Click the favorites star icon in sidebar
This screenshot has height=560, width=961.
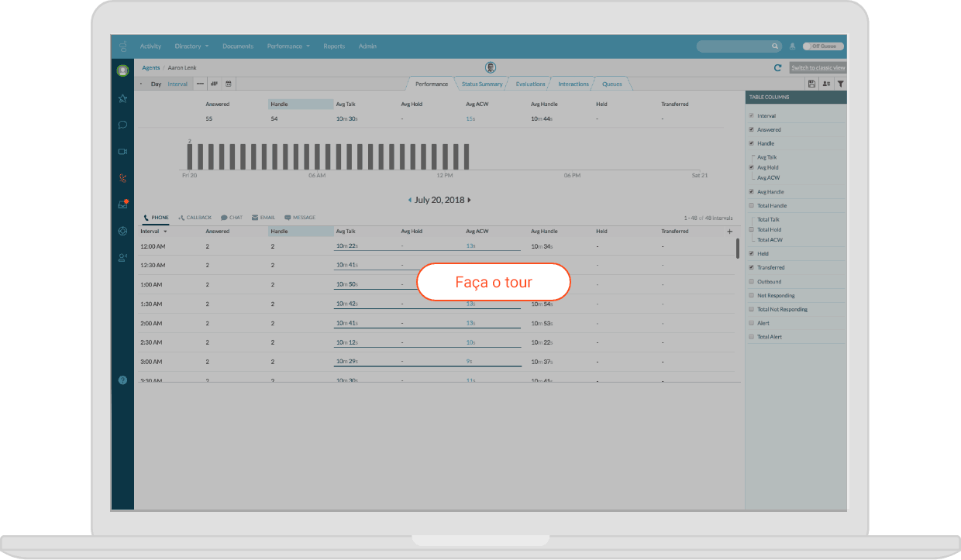pyautogui.click(x=122, y=98)
